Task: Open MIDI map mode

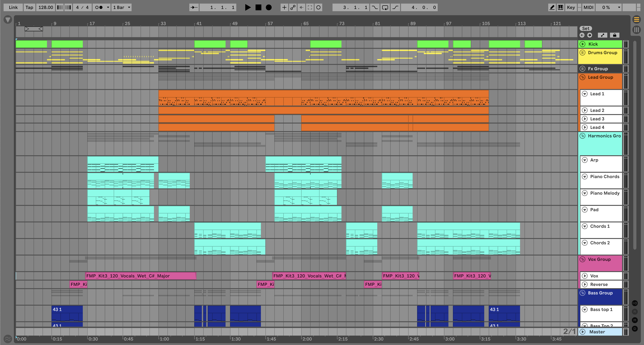Action: [x=588, y=8]
